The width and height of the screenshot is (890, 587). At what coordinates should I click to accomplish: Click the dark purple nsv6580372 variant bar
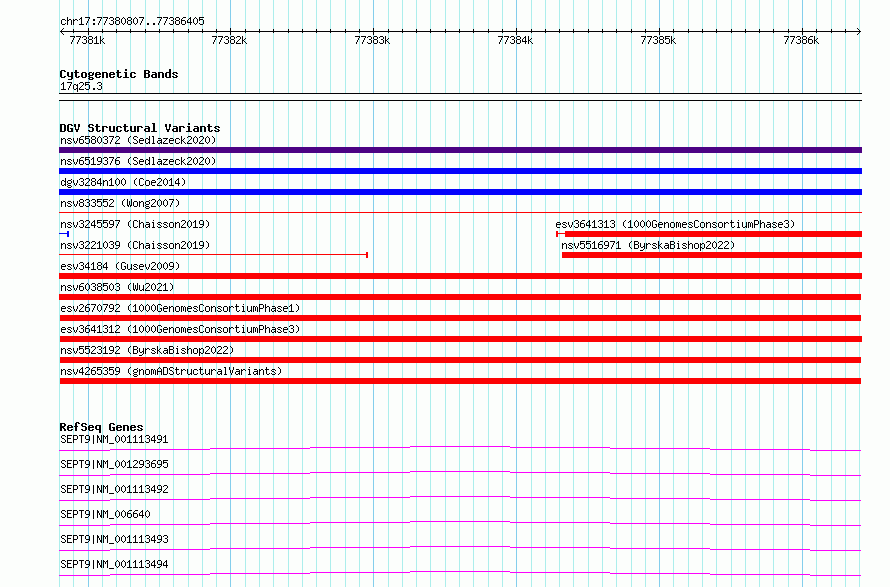tap(460, 150)
